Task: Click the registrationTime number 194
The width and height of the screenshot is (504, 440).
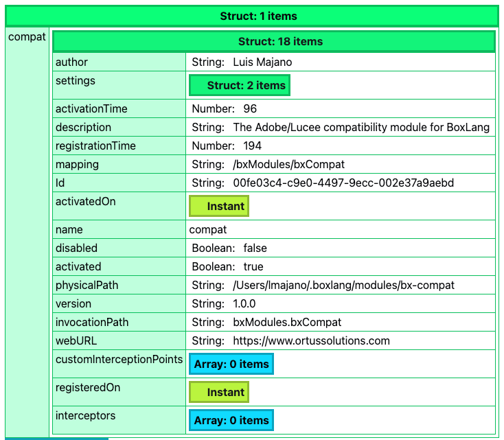Action: pyautogui.click(x=252, y=146)
